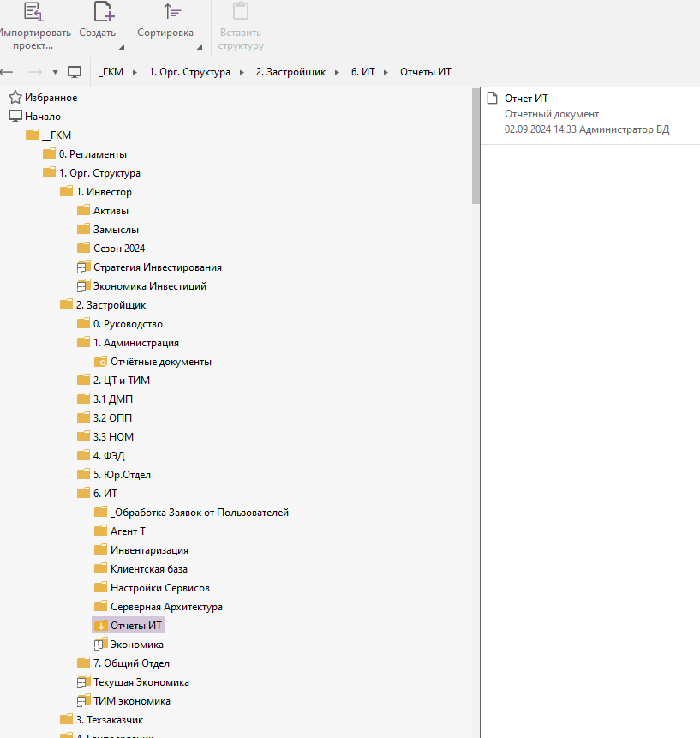The height and width of the screenshot is (738, 700).
Task: Go to 1. Орг. Структура in the breadcrumb
Action: pyautogui.click(x=189, y=72)
